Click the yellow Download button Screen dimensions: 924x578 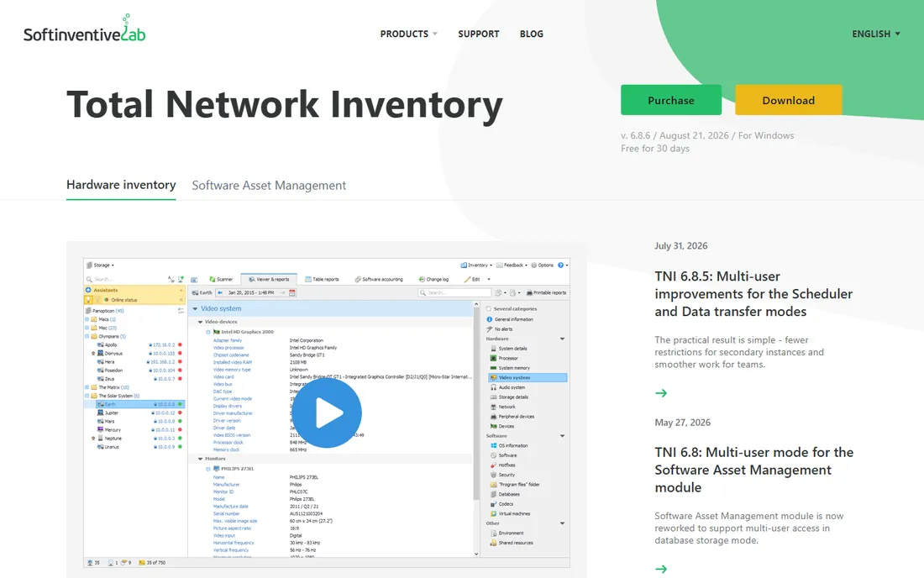click(789, 100)
